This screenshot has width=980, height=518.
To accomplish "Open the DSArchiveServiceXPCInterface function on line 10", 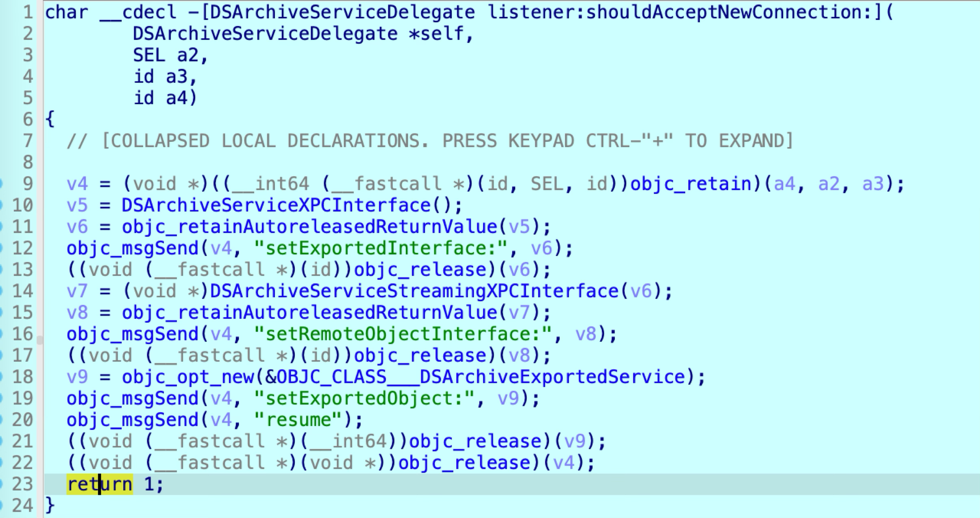I will [x=276, y=205].
